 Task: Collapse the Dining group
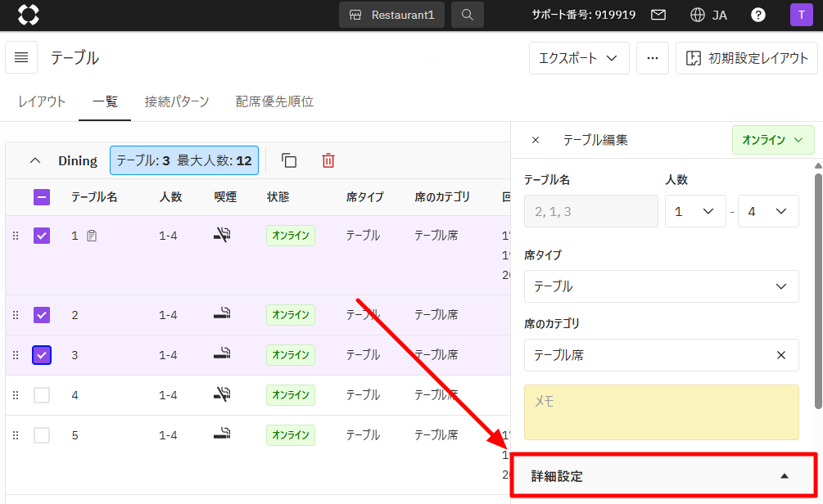(35, 160)
